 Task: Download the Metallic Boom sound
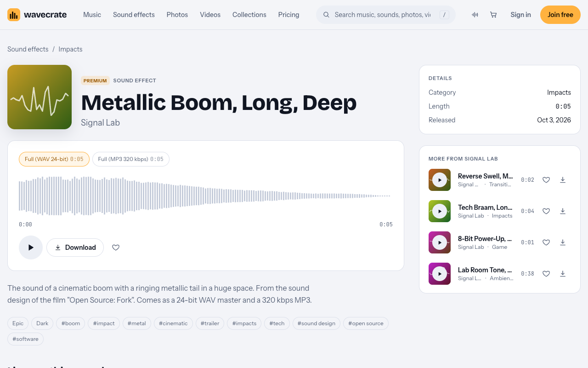point(75,247)
